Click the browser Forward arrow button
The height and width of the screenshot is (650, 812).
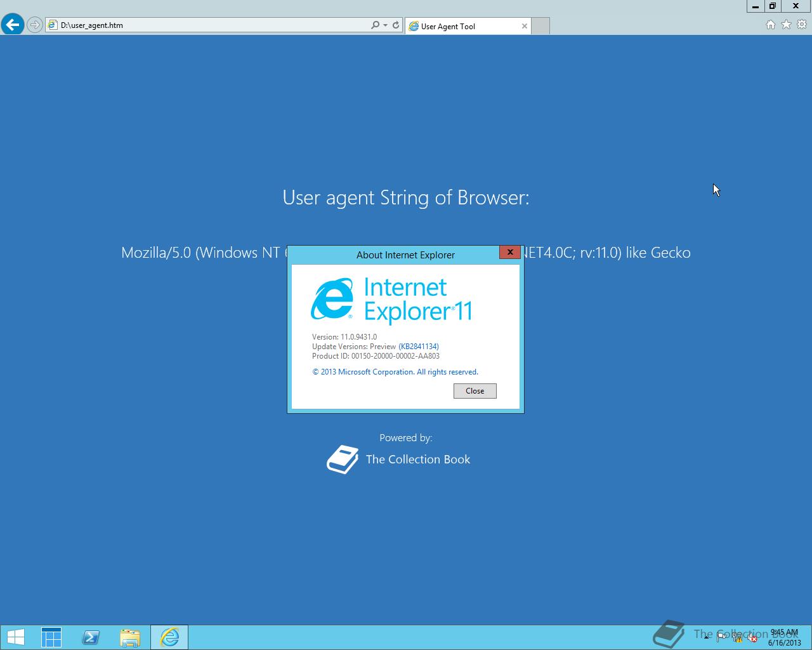[35, 25]
